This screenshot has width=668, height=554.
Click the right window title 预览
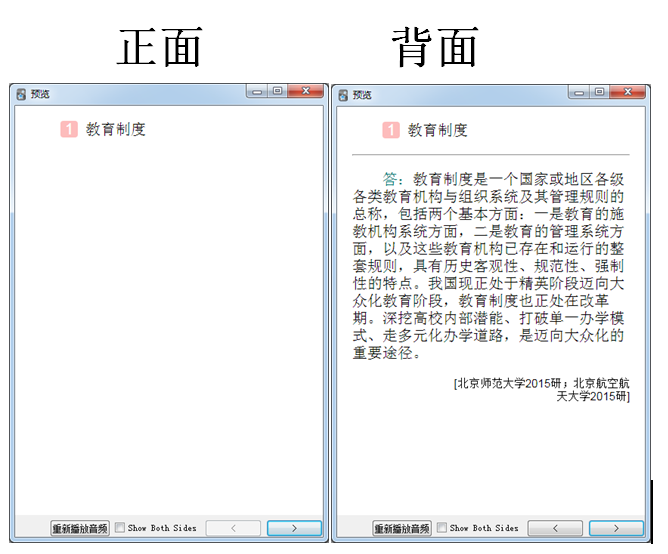362,95
